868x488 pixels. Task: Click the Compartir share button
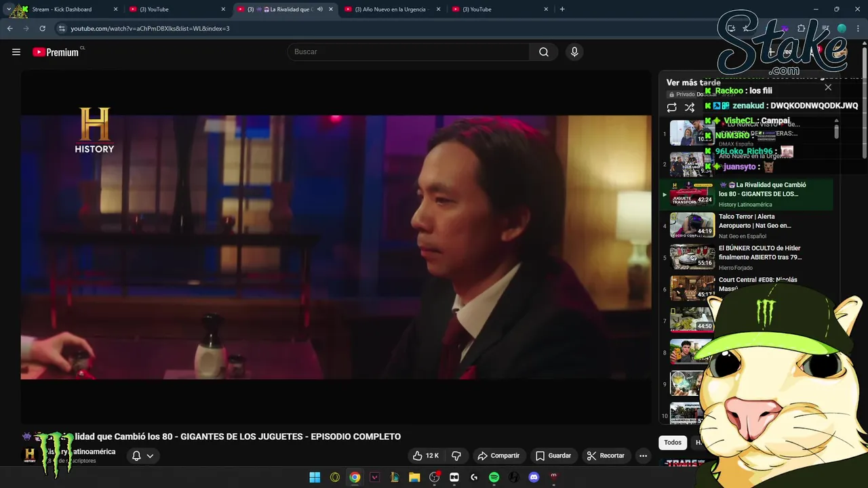point(498,455)
